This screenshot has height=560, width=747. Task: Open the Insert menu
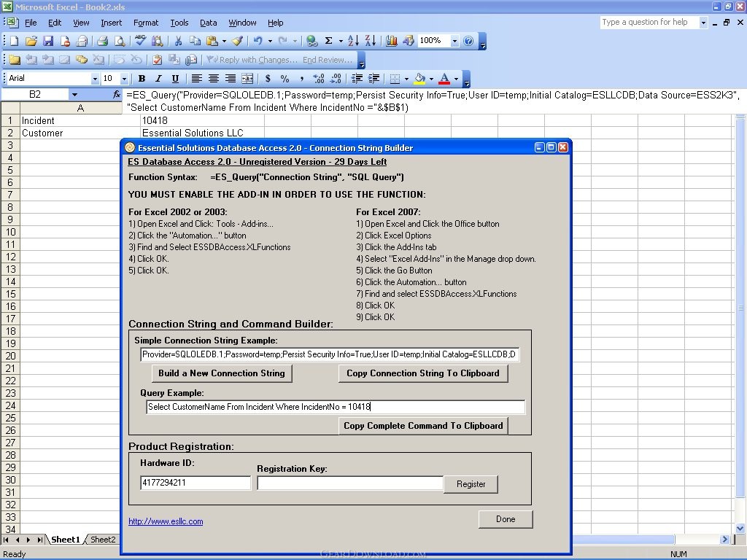[111, 23]
